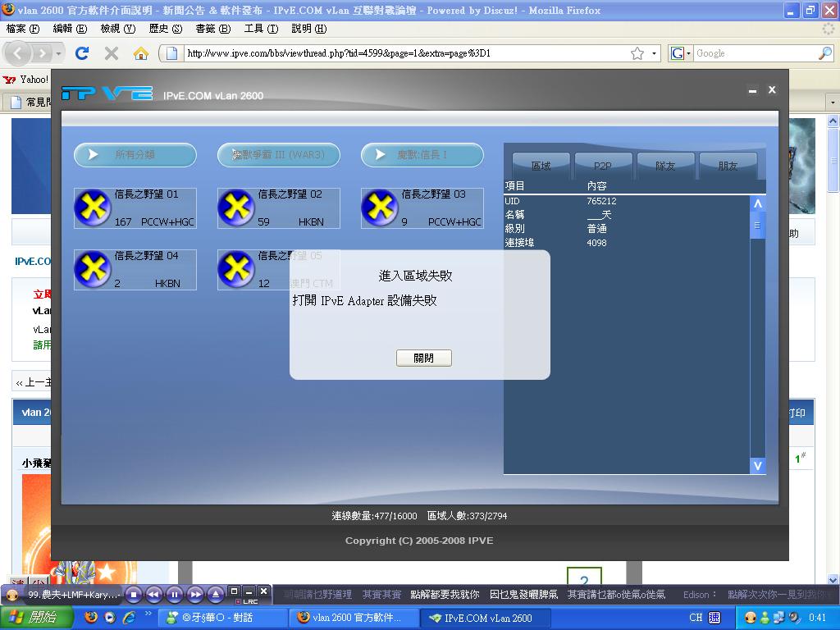Open the Firefox tab list dropdown

(x=833, y=101)
